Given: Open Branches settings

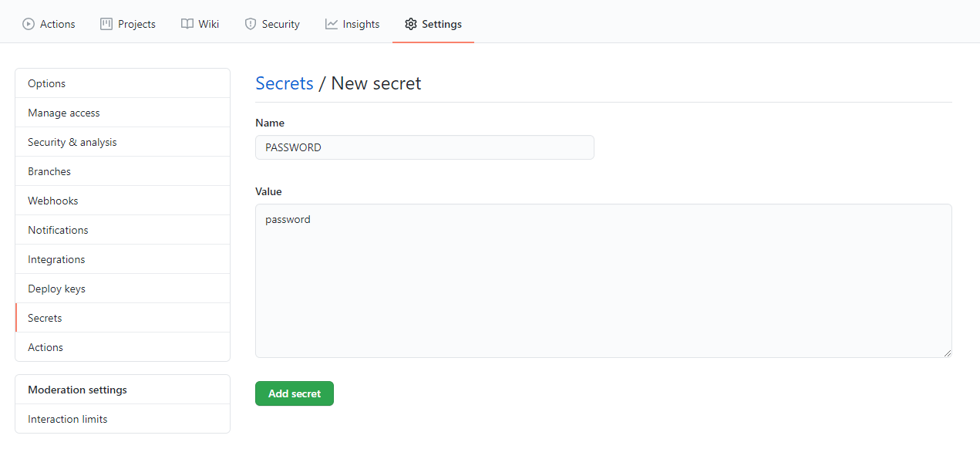Looking at the screenshot, I should 49,170.
